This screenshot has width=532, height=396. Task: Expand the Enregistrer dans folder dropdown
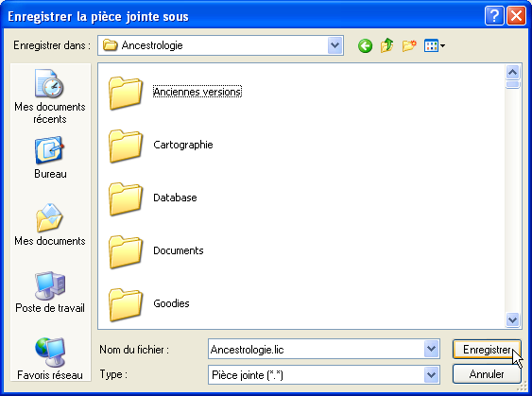335,45
